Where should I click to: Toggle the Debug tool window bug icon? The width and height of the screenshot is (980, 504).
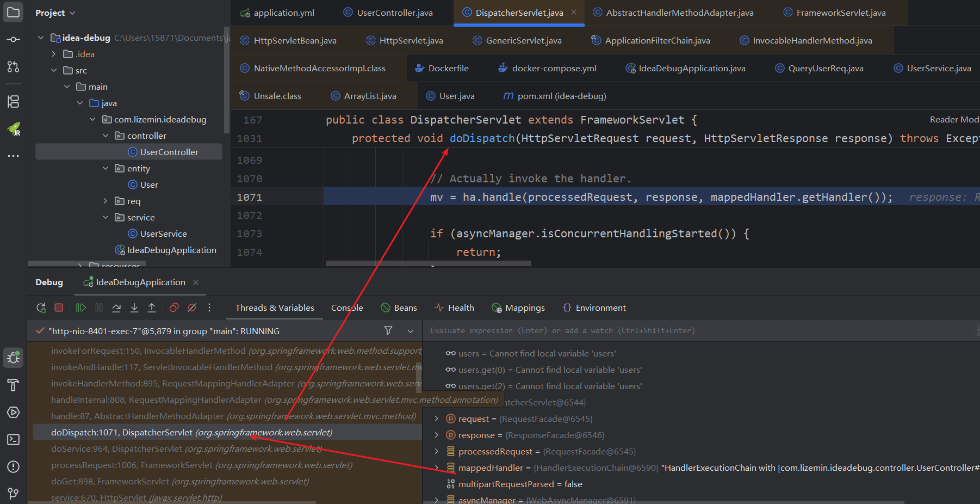14,358
